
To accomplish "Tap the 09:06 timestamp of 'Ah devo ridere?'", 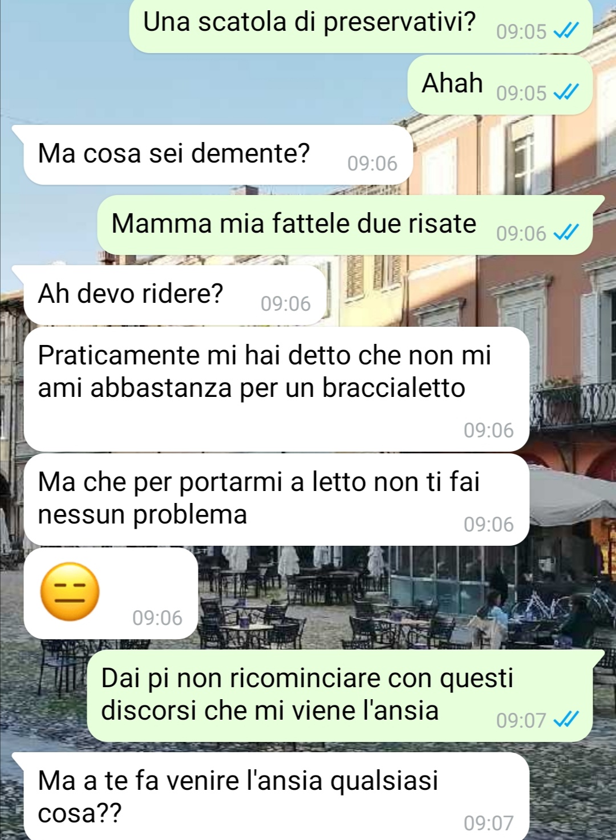I will pos(285,304).
